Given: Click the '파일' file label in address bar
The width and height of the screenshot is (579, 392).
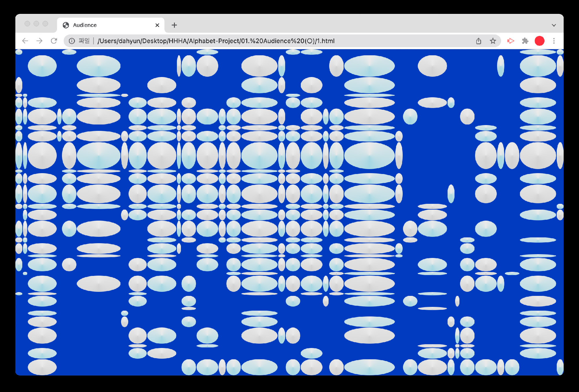Looking at the screenshot, I should pyautogui.click(x=84, y=41).
